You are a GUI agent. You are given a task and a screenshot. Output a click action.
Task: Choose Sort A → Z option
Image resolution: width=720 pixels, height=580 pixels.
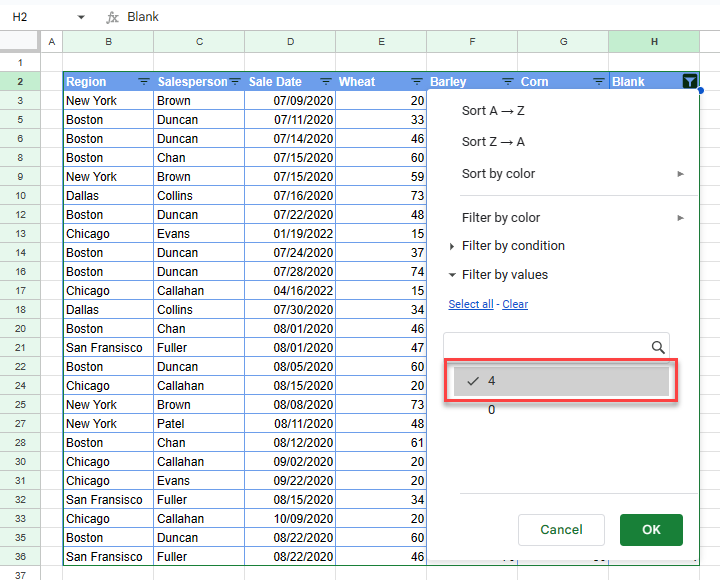493,111
